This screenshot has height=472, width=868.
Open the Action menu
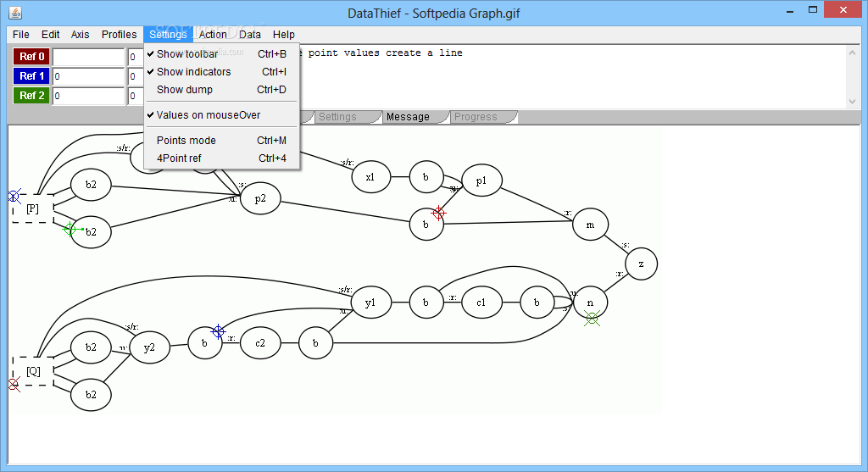[x=213, y=34]
